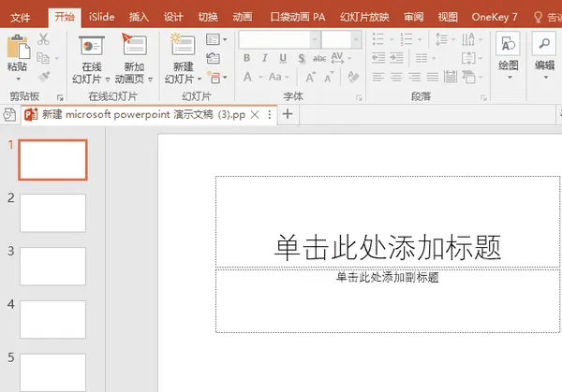Image resolution: width=562 pixels, height=392 pixels.
Task: Open the 字体 font dialog launcher
Action: [x=359, y=97]
